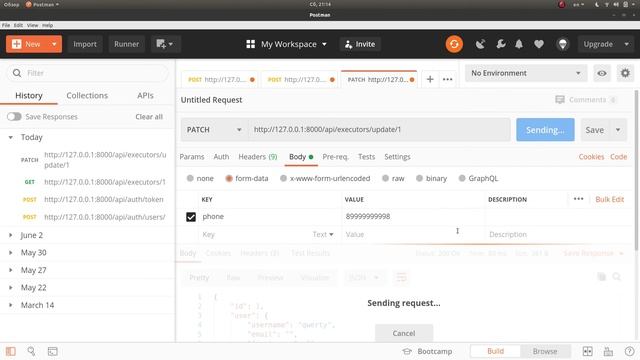This screenshot has height=360, width=640.
Task: Uncheck the phone key checkbox
Action: [x=191, y=217]
